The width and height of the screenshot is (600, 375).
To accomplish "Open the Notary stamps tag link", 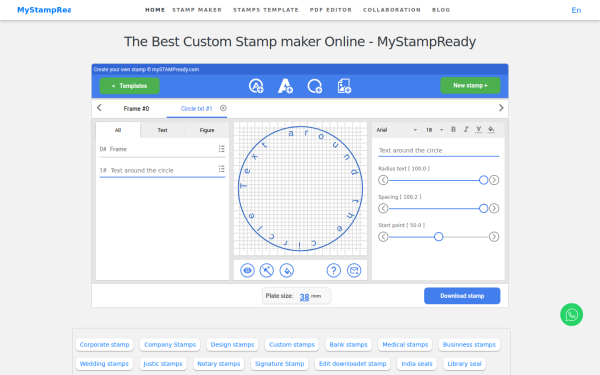I will tap(218, 364).
